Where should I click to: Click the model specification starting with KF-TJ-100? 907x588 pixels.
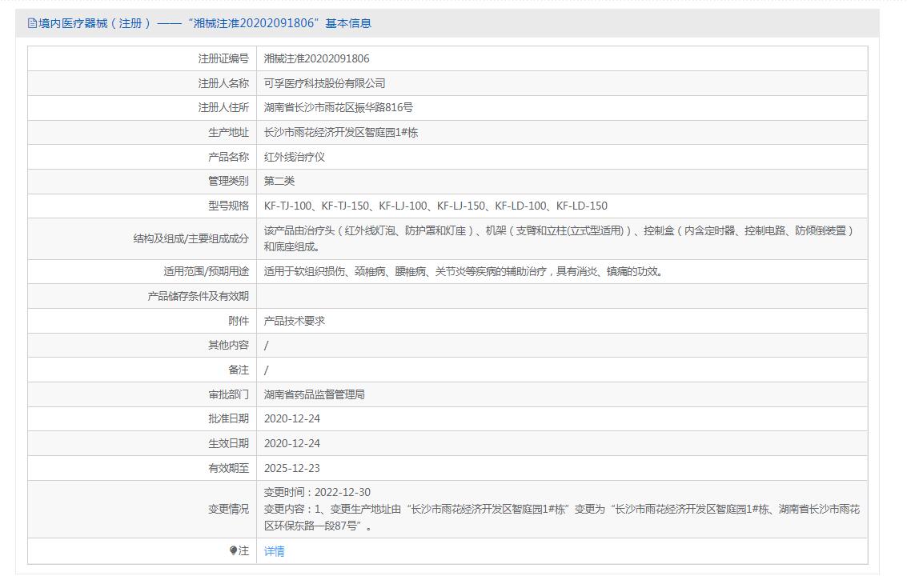click(x=435, y=206)
